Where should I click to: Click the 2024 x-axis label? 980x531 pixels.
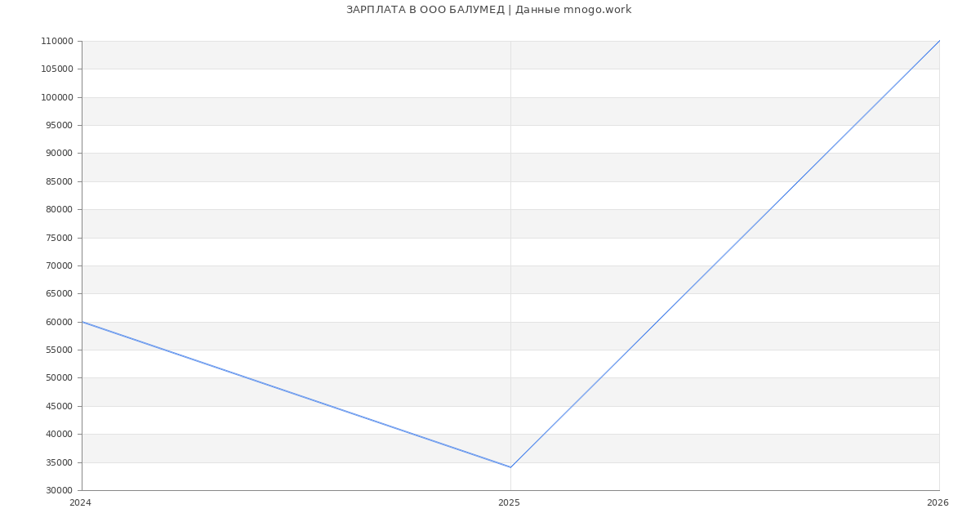80,502
